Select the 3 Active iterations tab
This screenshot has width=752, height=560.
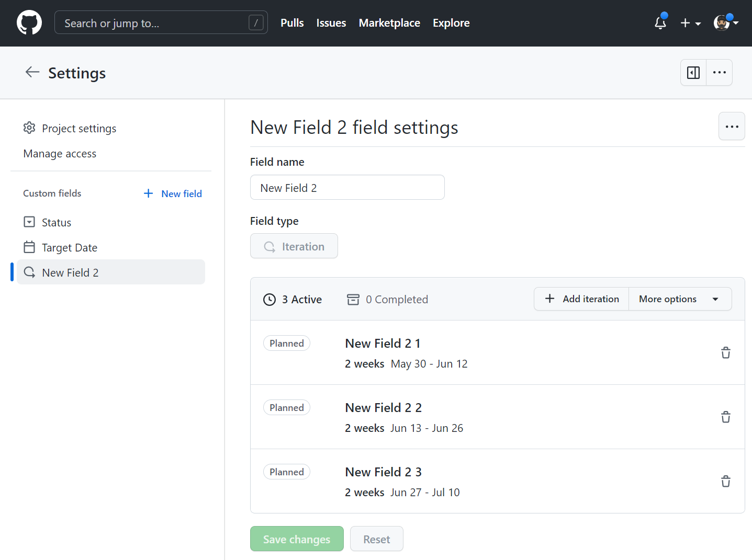click(293, 299)
